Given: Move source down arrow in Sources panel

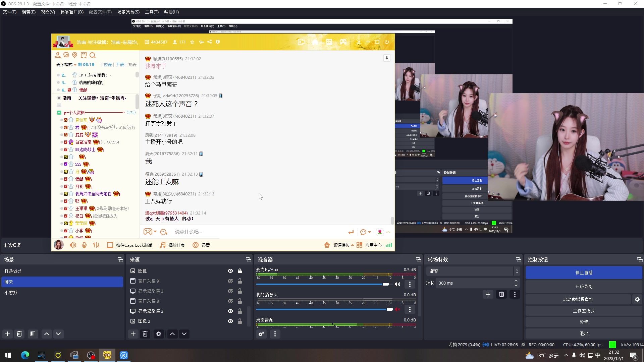Looking at the screenshot, I should [x=184, y=334].
